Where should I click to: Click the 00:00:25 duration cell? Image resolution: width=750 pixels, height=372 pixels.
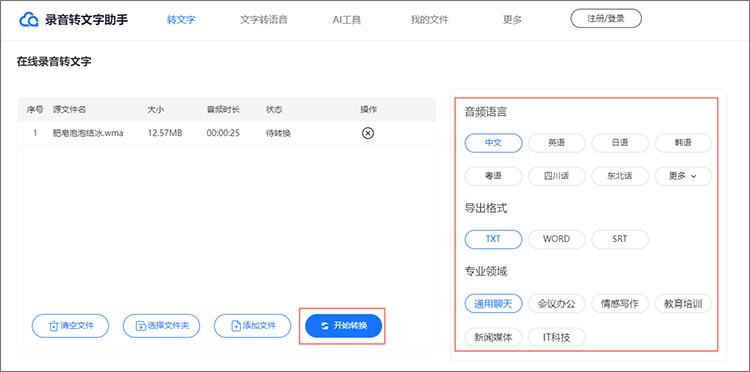click(223, 133)
